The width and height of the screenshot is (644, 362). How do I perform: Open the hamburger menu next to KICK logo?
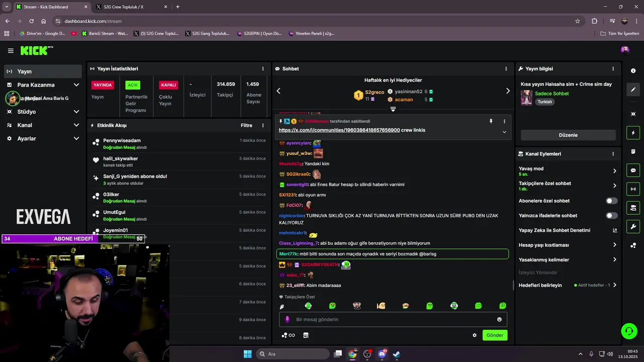tap(11, 50)
